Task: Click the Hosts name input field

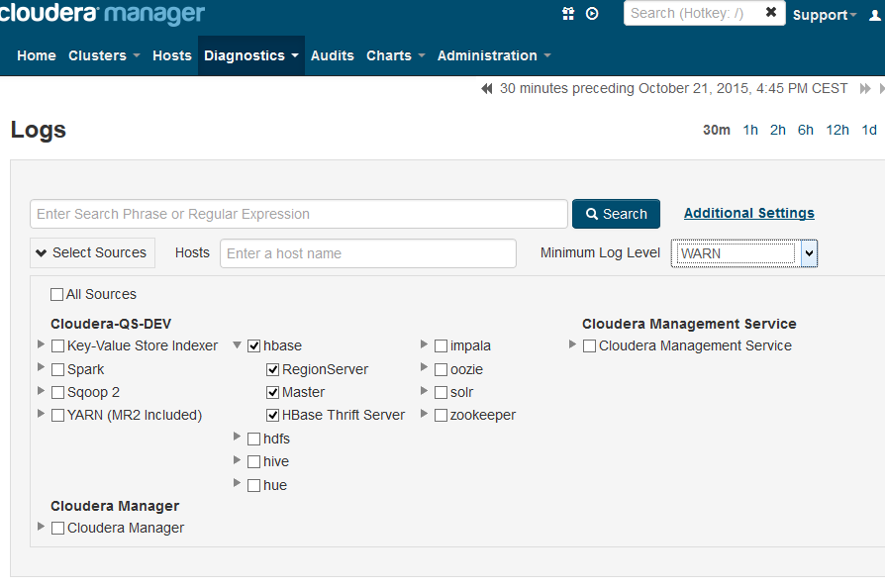Action: 367,253
